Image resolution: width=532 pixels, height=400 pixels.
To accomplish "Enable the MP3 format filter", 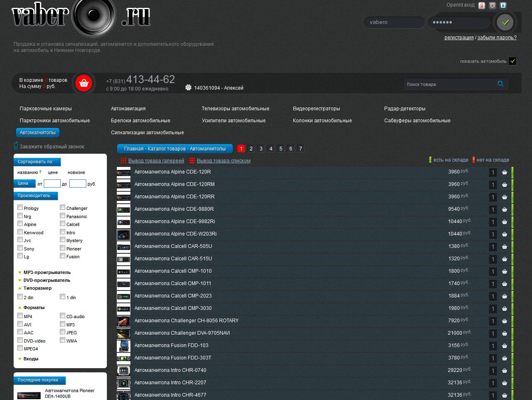I will 62,324.
